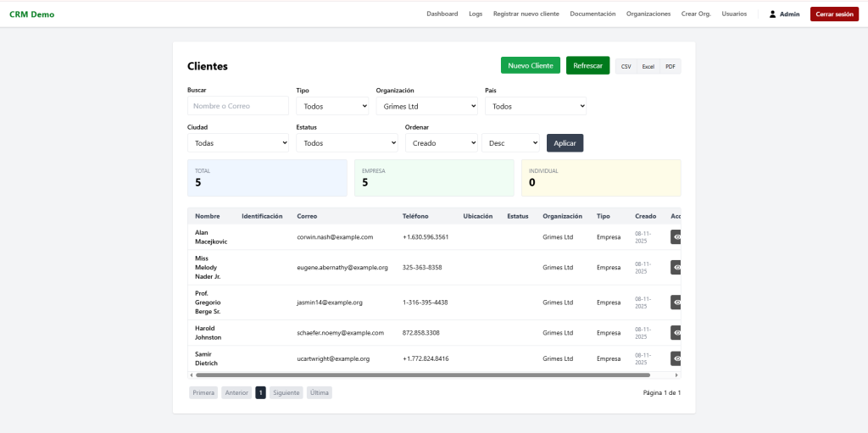Expand the Ciudad dropdown
The image size is (868, 433).
click(x=238, y=143)
